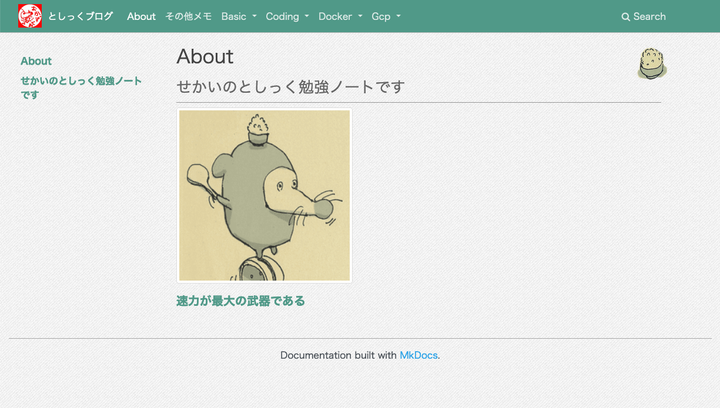Expand the Coding dropdown menu
Screen dimensions: 720x408
[x=287, y=17]
